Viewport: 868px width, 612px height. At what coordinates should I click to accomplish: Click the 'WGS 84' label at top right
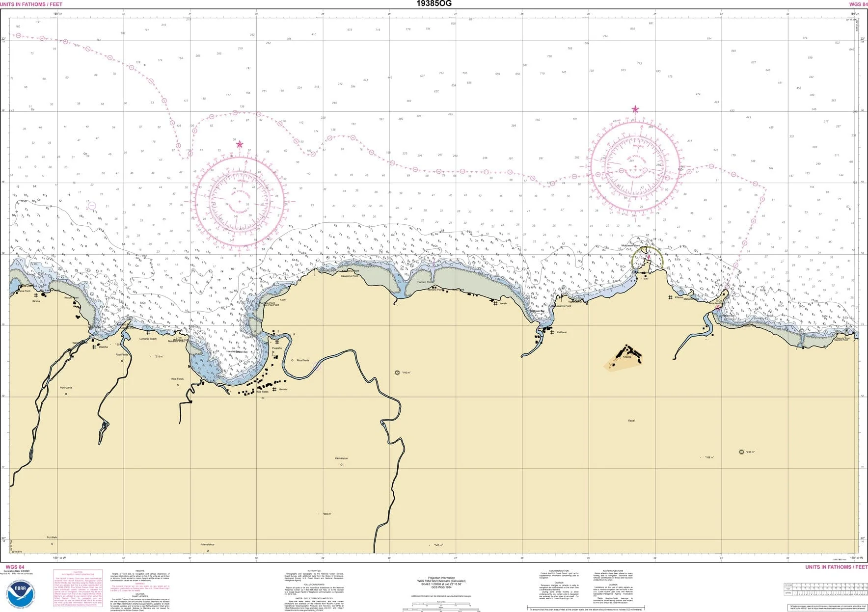(x=858, y=4)
